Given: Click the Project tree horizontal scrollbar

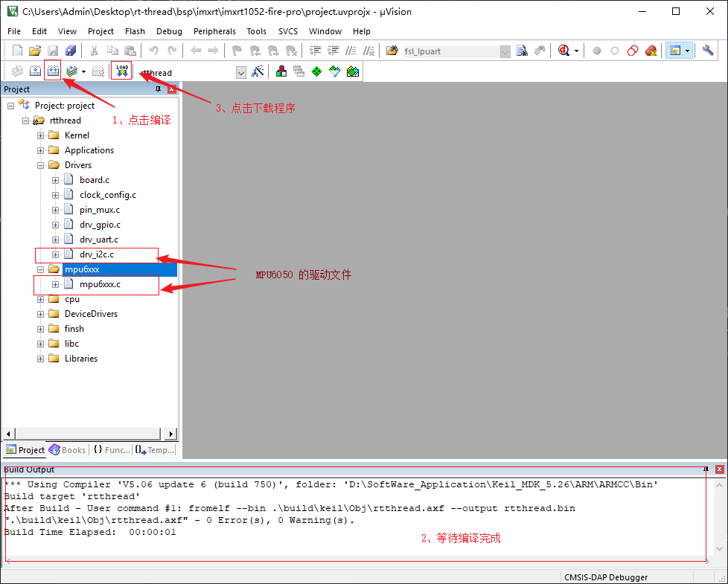Looking at the screenshot, I should coord(89,434).
